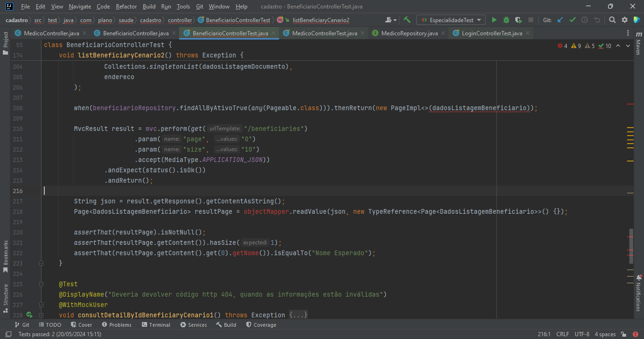Image resolution: width=644 pixels, height=339 pixels.
Task: Go to next highlighted error arrow
Action: click(629, 46)
